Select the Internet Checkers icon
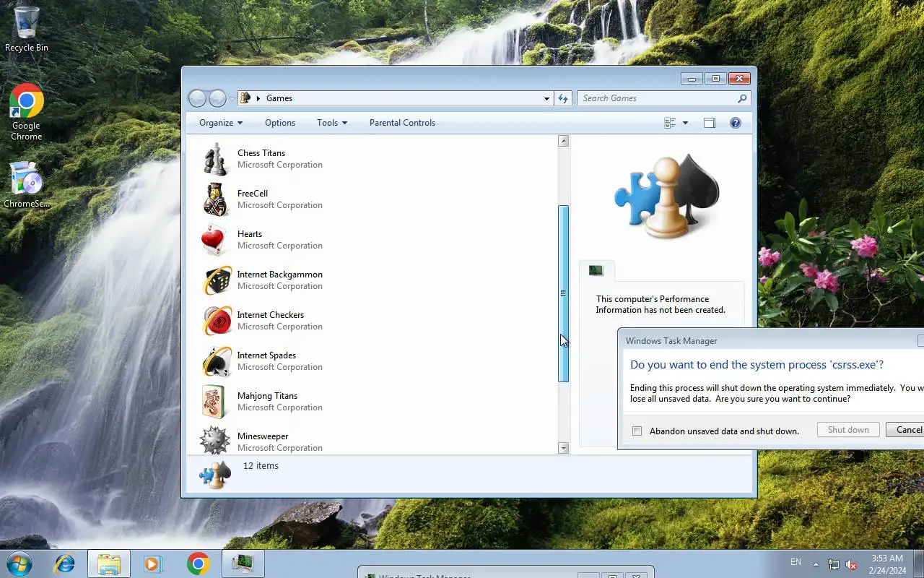924x578 pixels. tap(217, 321)
